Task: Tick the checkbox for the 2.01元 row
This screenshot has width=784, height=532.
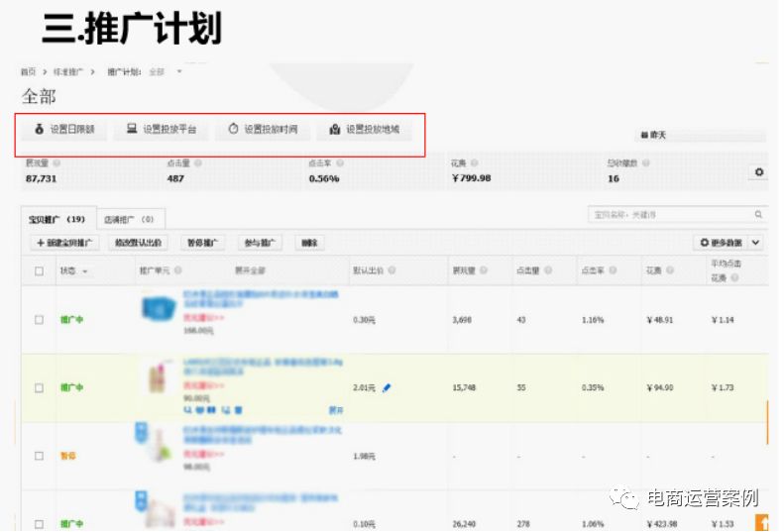Action: 39,388
